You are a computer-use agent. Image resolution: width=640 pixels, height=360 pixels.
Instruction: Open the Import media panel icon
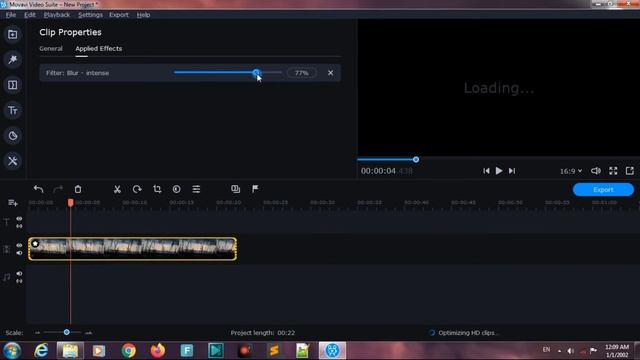tap(13, 35)
